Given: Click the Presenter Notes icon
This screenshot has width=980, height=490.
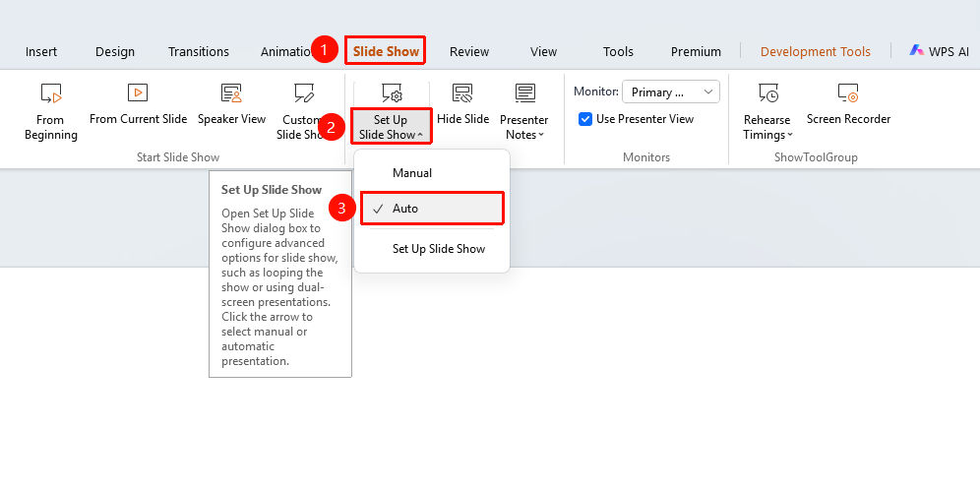Looking at the screenshot, I should pyautogui.click(x=525, y=93).
